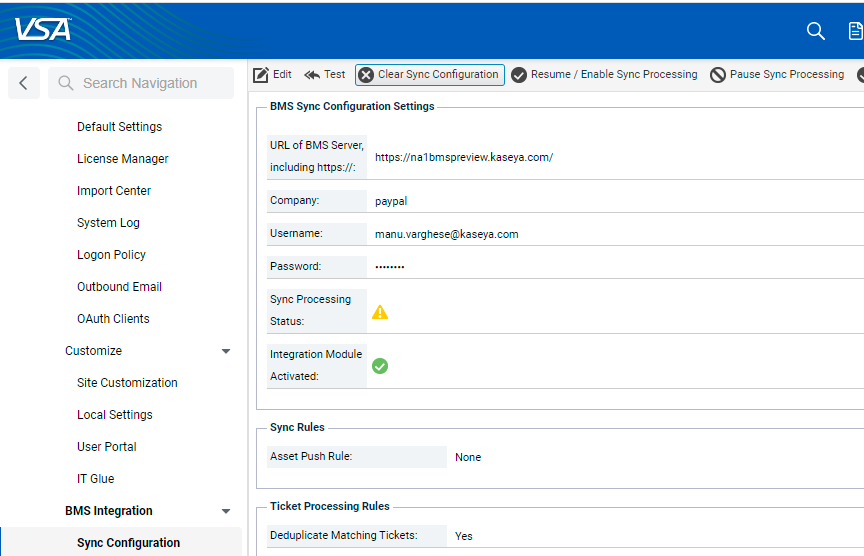864x556 pixels.
Task: Click the Edit pencil icon
Action: tap(261, 75)
